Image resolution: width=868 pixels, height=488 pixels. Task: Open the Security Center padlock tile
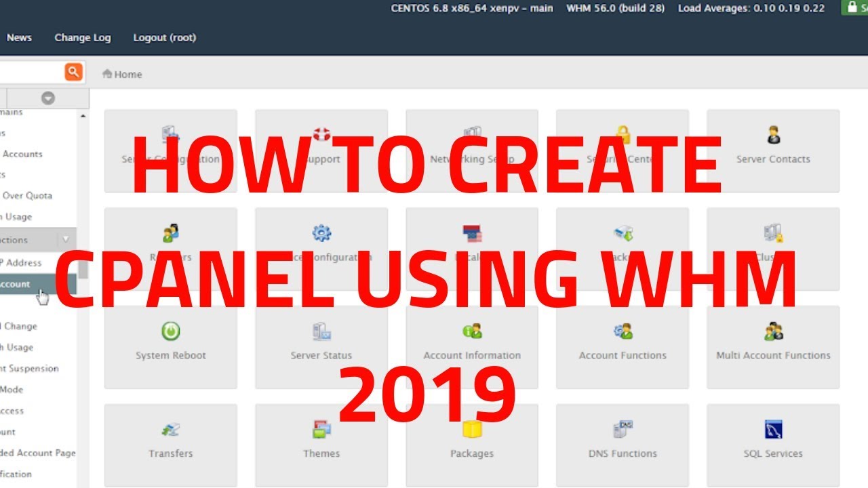pos(623,150)
